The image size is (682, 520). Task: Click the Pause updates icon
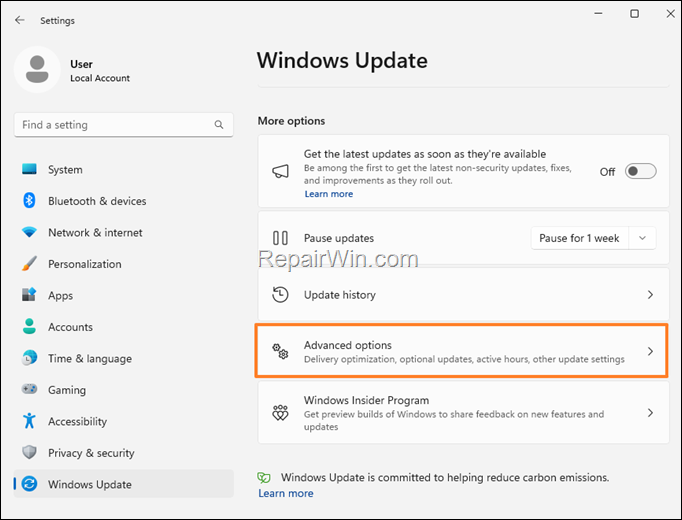(x=281, y=238)
